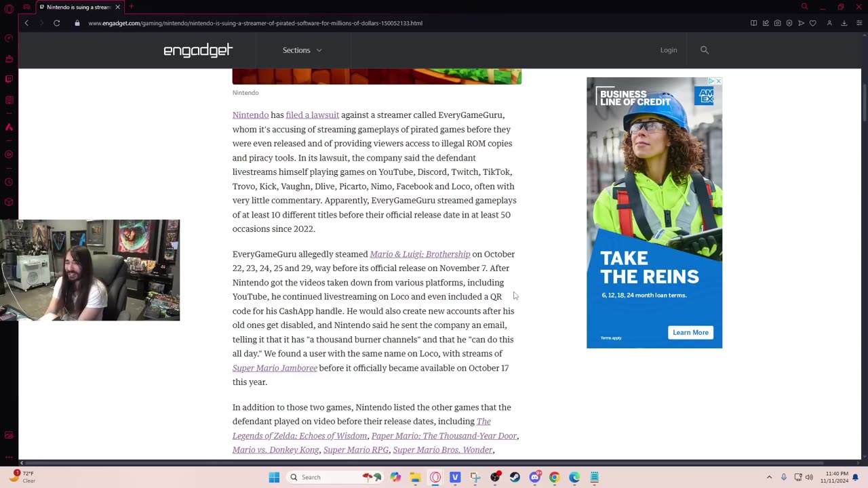Open the volume speaker tray icon

coord(809,477)
